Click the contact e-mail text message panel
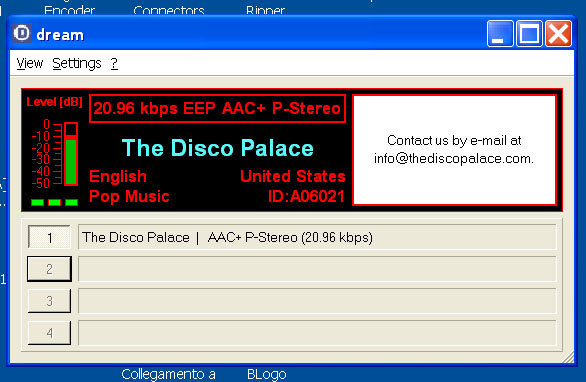586x382 pixels. pos(454,150)
